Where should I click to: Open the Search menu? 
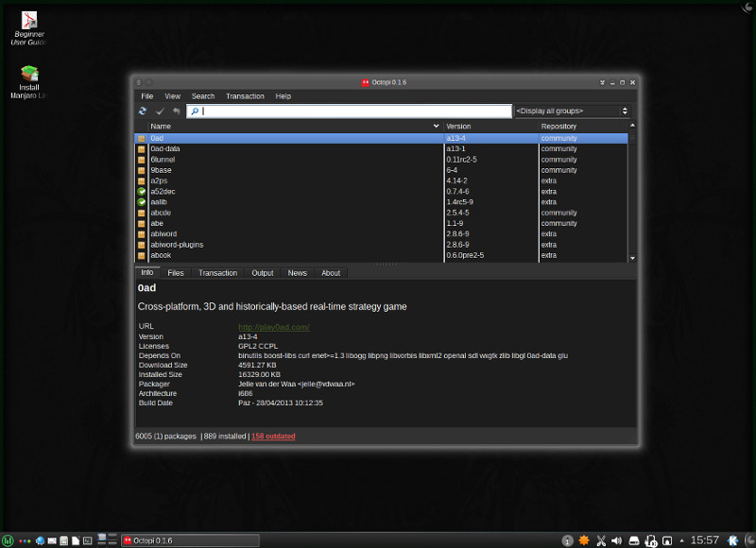[203, 96]
